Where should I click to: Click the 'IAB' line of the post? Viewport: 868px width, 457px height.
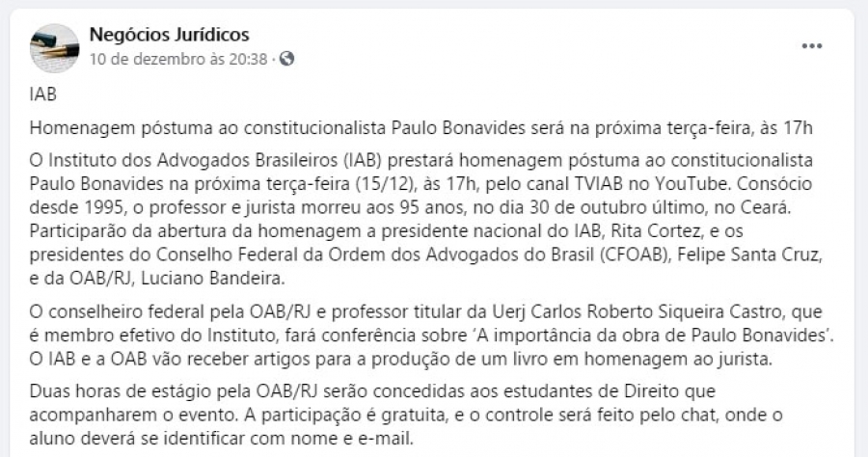coord(42,97)
